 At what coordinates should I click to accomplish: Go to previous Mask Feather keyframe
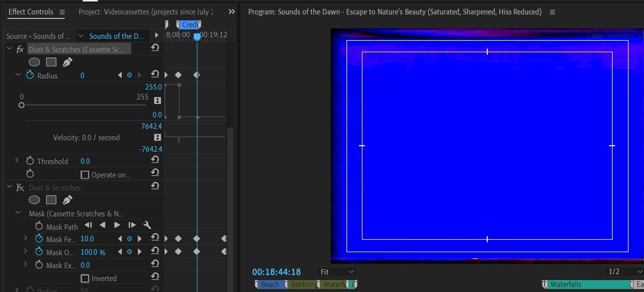pos(119,239)
